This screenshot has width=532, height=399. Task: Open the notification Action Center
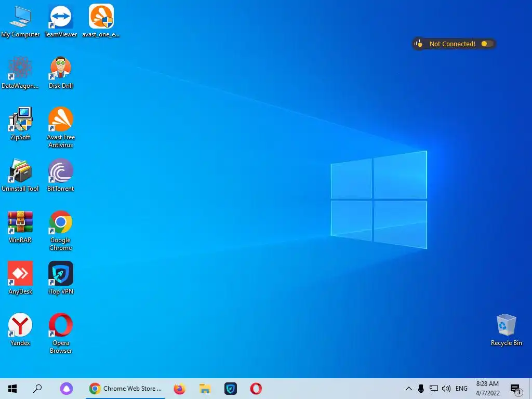(516, 389)
